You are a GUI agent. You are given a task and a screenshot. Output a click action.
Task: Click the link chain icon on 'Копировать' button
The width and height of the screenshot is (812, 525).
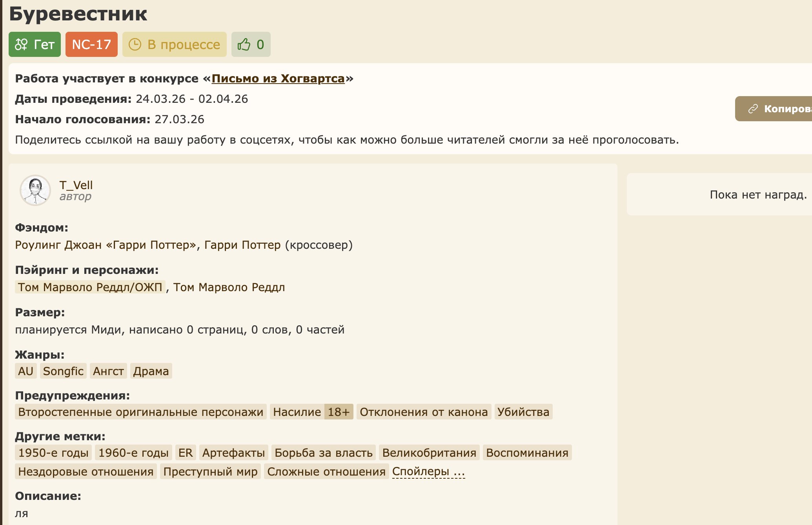753,109
